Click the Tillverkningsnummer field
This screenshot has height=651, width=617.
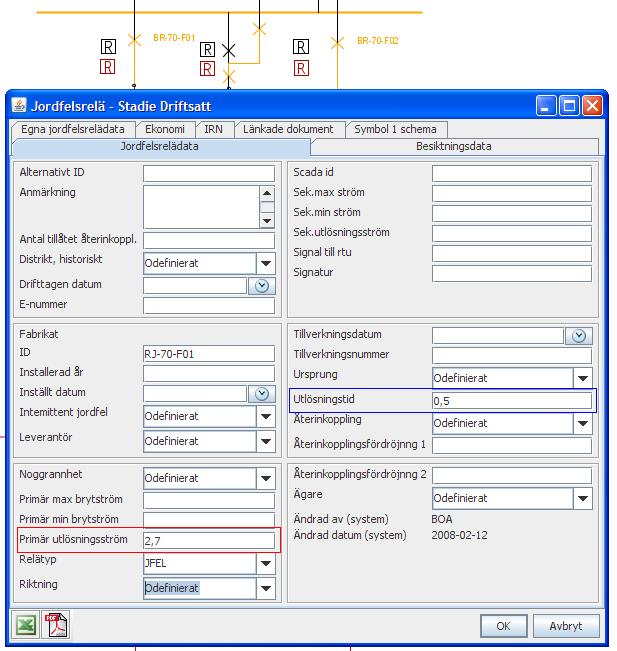(x=512, y=355)
